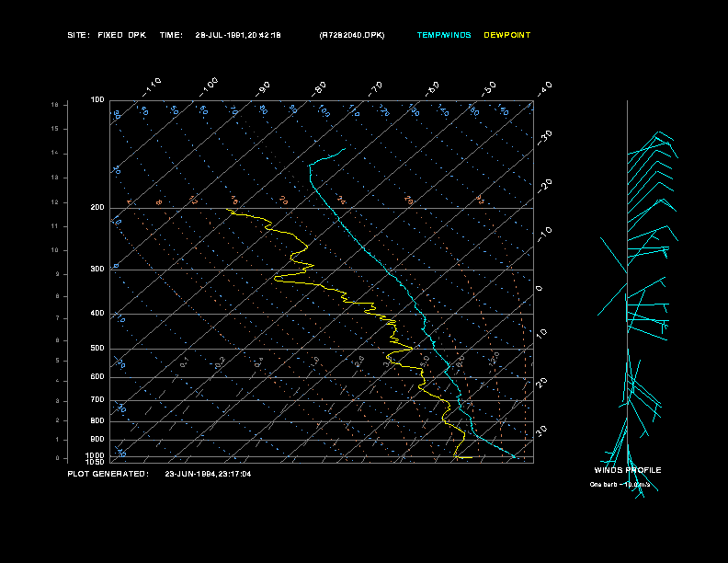Click the 400 pressure level label

(x=97, y=313)
